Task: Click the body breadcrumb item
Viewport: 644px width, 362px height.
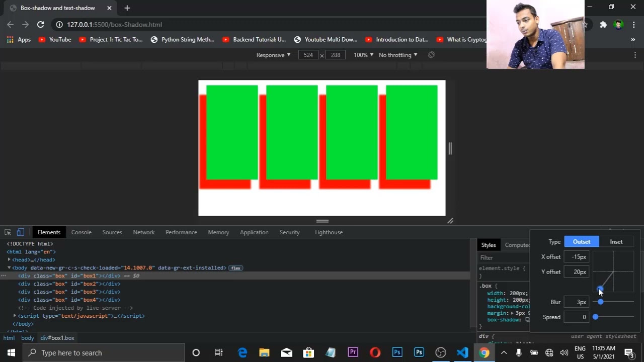Action: click(28, 338)
